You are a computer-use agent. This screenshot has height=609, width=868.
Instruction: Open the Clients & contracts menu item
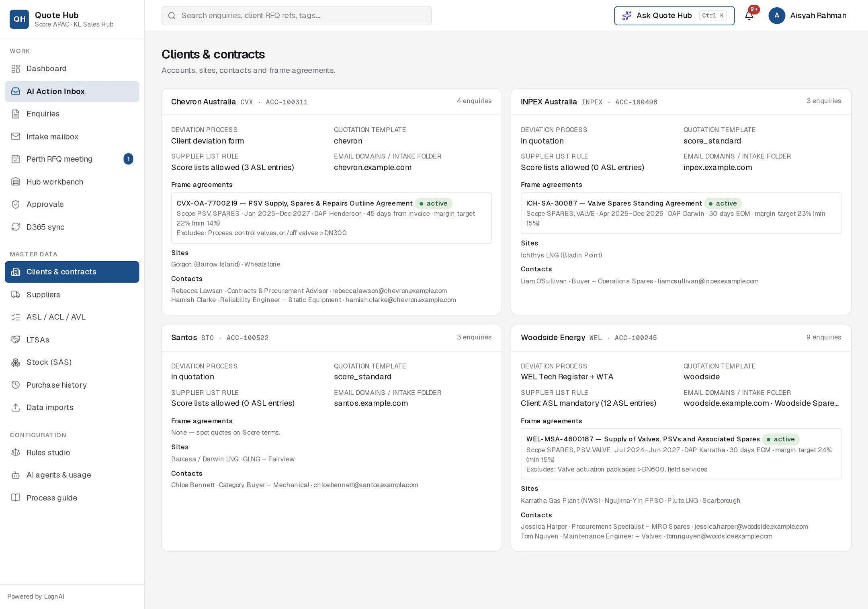(x=72, y=272)
